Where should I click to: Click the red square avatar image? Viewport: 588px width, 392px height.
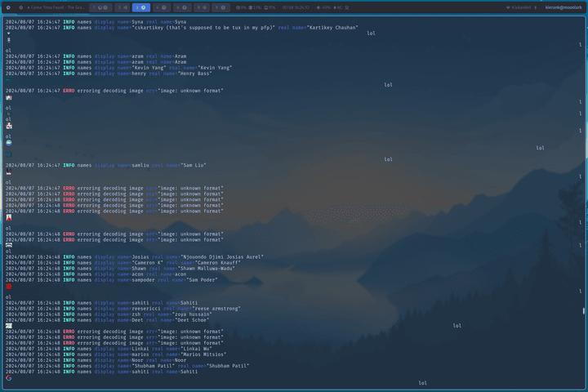(x=8, y=287)
